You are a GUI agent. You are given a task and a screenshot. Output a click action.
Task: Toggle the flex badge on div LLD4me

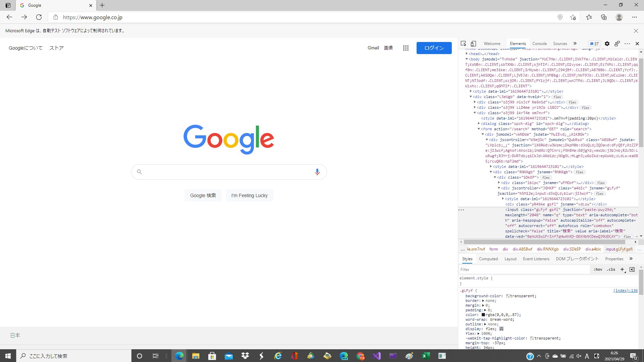(x=586, y=108)
